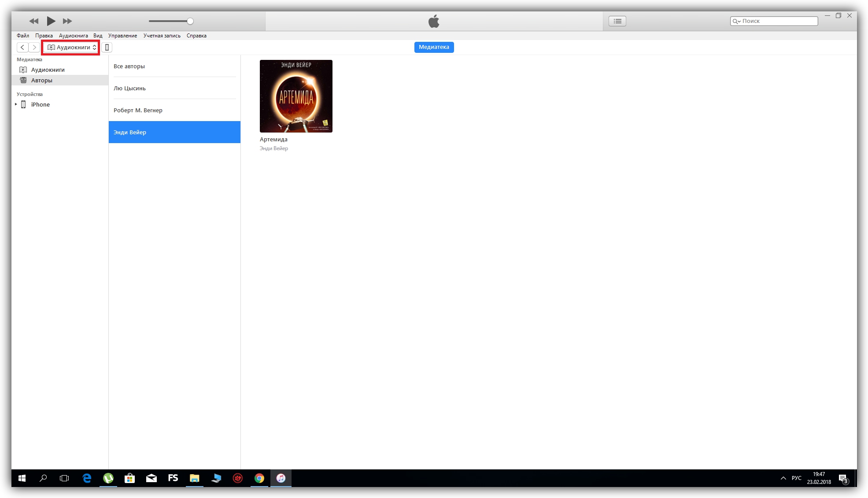Open the Артемида audiobook cover
868x498 pixels.
click(296, 96)
